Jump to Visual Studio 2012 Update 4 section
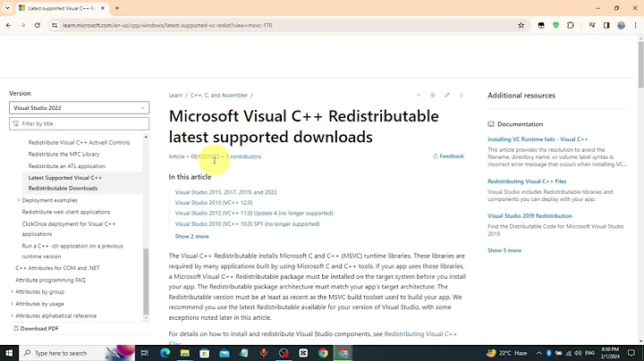 pyautogui.click(x=254, y=214)
